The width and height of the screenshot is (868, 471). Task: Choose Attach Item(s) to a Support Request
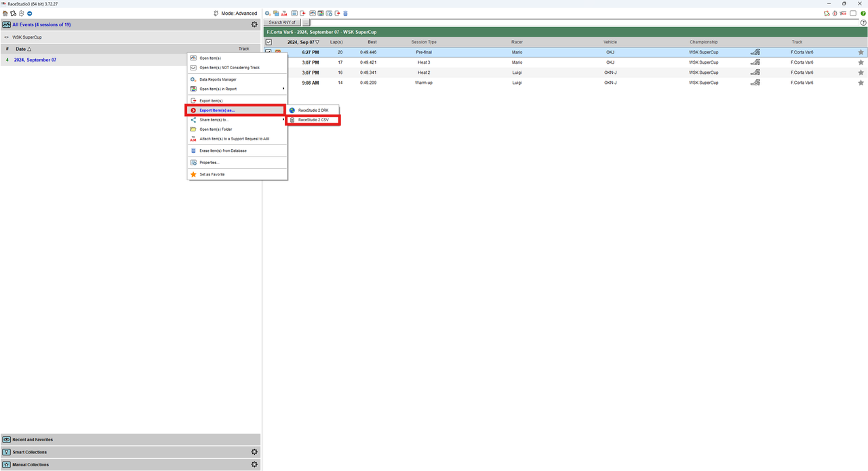(x=237, y=139)
